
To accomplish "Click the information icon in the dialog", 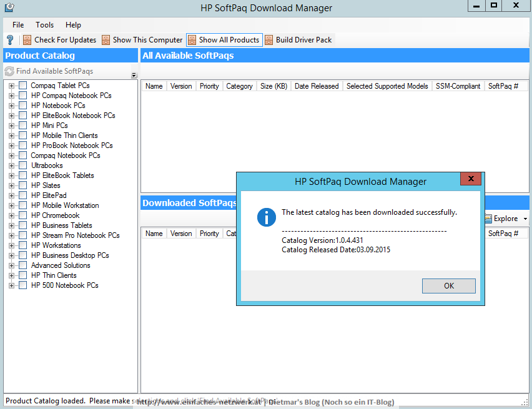I will coord(267,217).
